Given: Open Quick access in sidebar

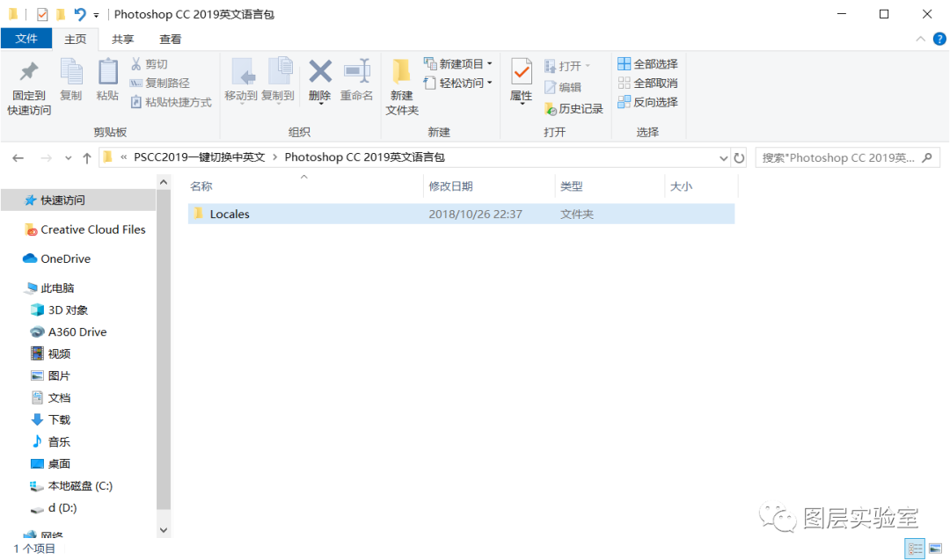Looking at the screenshot, I should pyautogui.click(x=78, y=200).
